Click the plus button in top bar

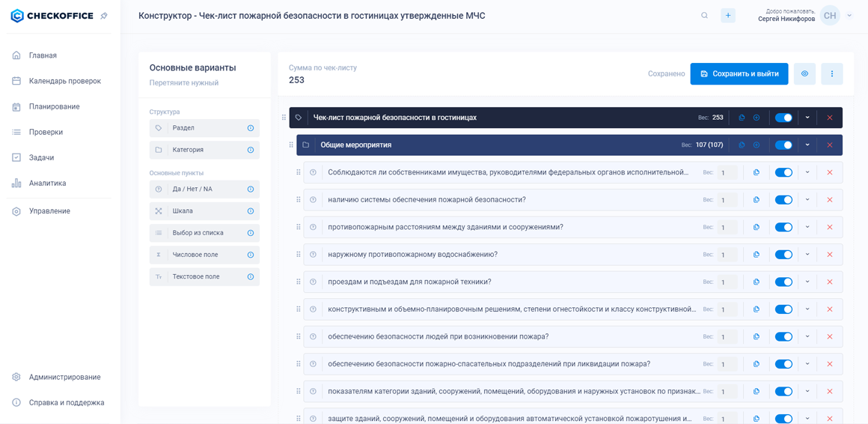(x=728, y=16)
